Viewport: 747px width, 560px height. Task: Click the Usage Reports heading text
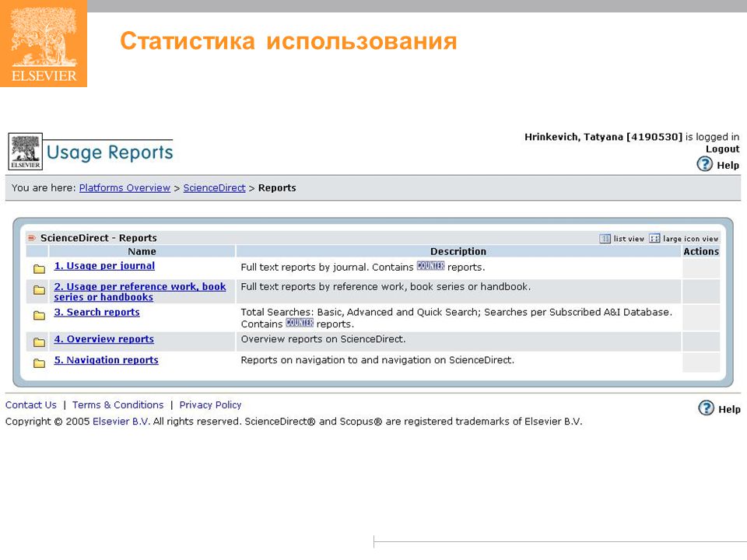110,152
